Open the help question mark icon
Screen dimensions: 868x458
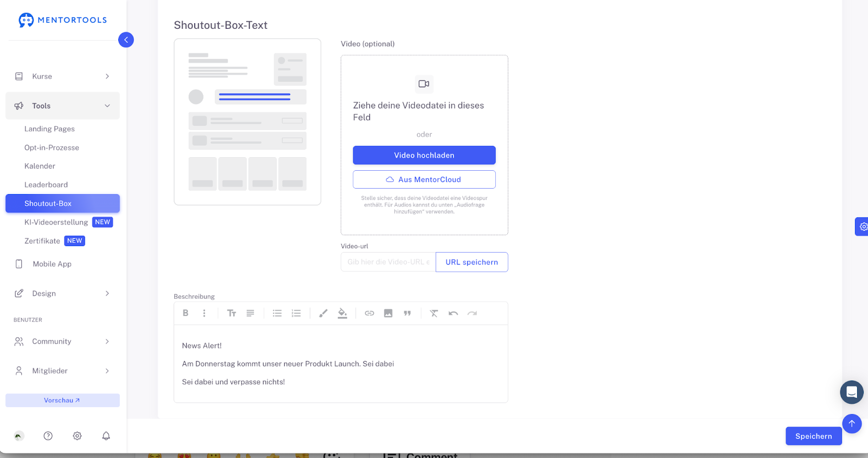pos(48,436)
